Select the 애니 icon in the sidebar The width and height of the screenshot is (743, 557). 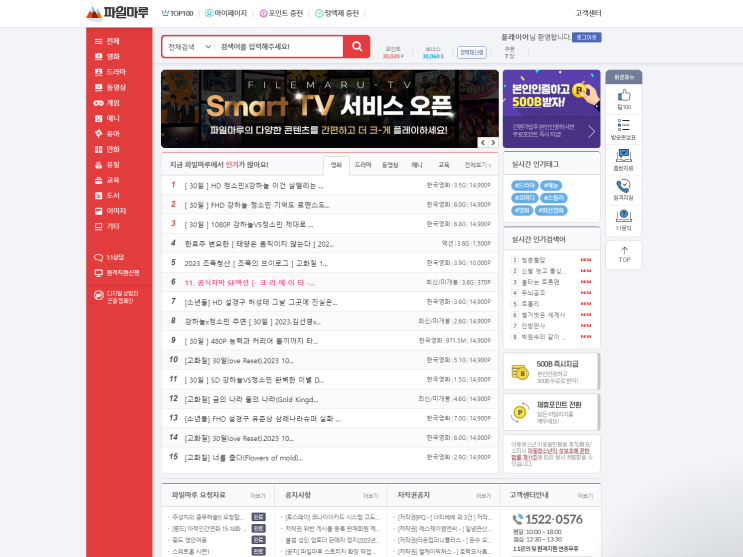pos(99,119)
